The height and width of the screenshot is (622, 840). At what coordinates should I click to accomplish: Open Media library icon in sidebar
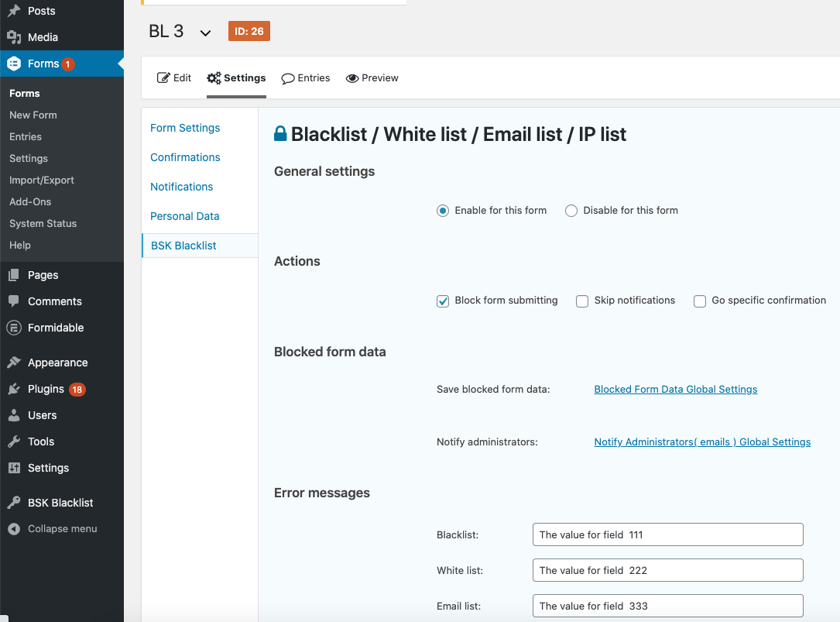click(14, 37)
